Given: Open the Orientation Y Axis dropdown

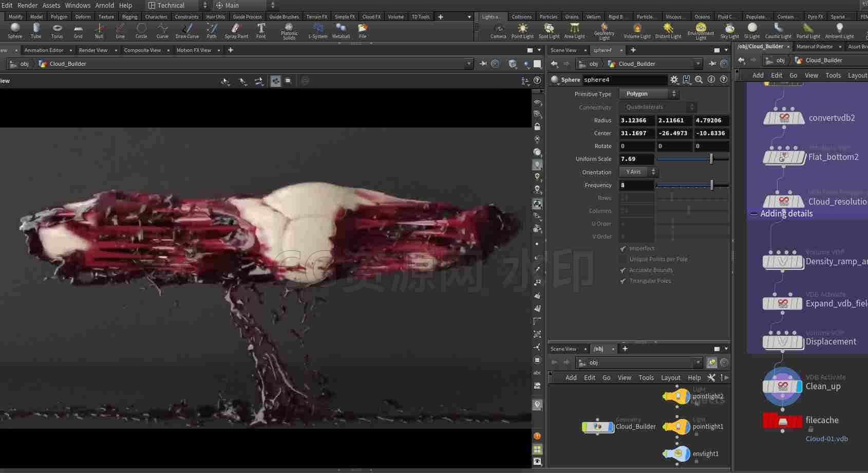Looking at the screenshot, I should 639,172.
